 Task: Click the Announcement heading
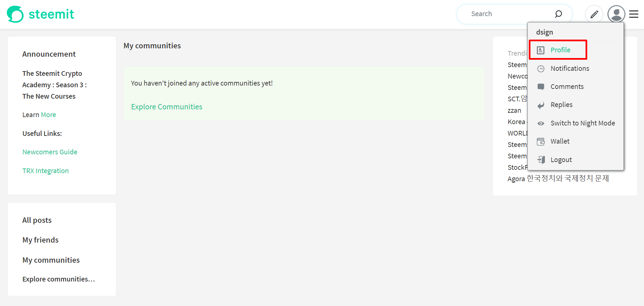49,54
